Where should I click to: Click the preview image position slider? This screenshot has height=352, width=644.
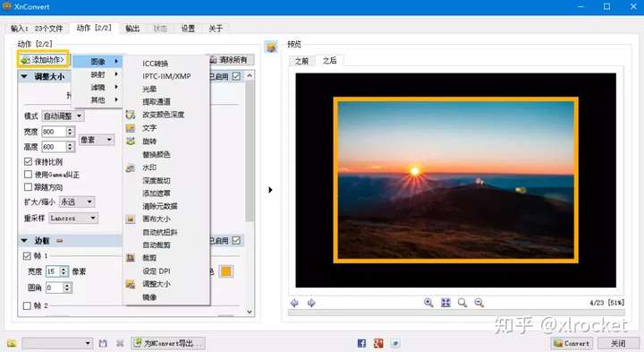[456, 313]
